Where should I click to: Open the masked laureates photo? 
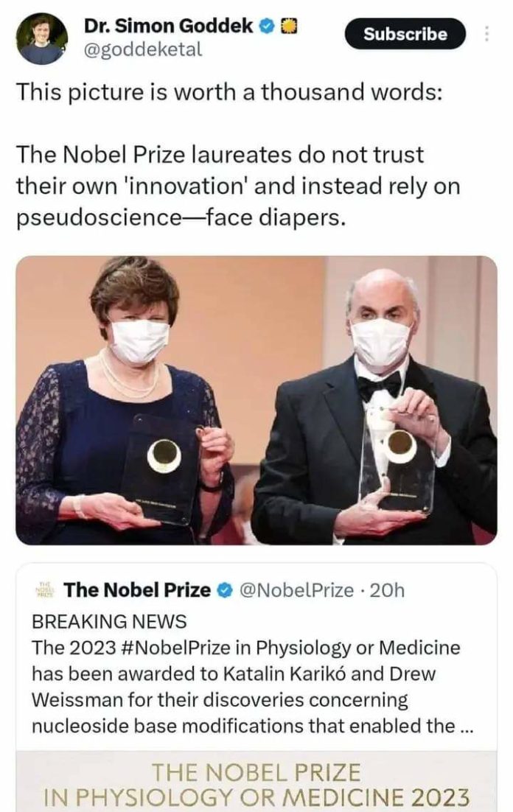pos(256,400)
